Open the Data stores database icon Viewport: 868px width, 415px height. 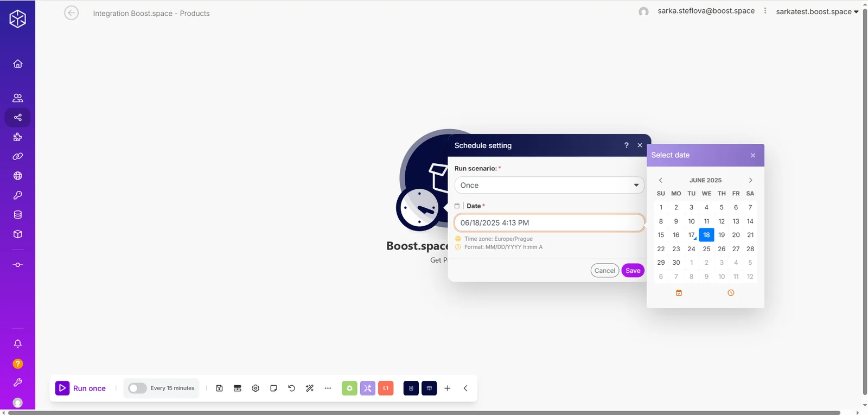[18, 215]
